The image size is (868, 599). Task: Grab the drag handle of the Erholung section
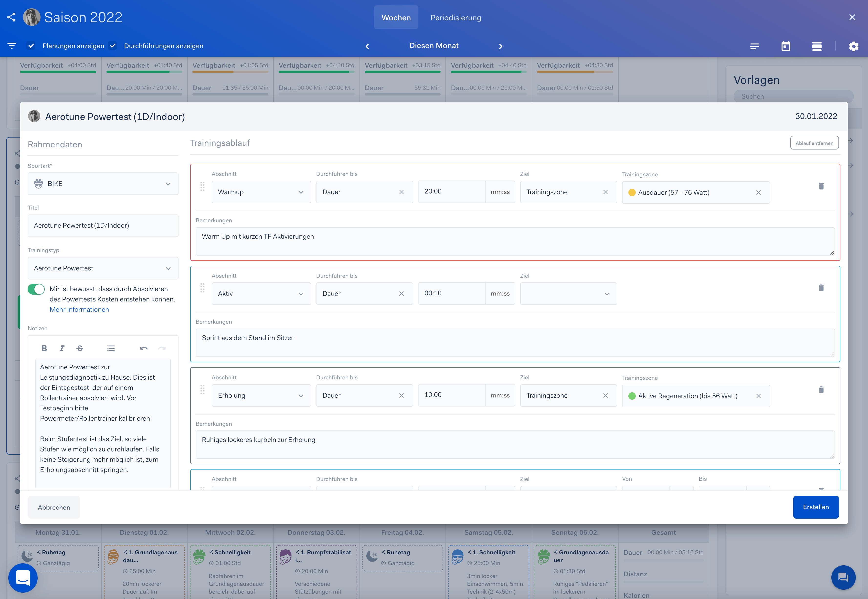point(202,390)
